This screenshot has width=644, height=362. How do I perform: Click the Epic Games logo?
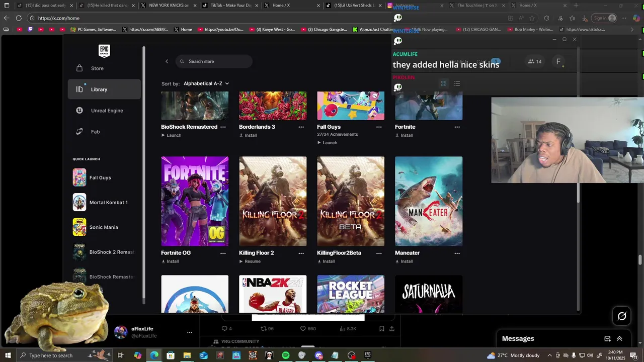point(104,50)
